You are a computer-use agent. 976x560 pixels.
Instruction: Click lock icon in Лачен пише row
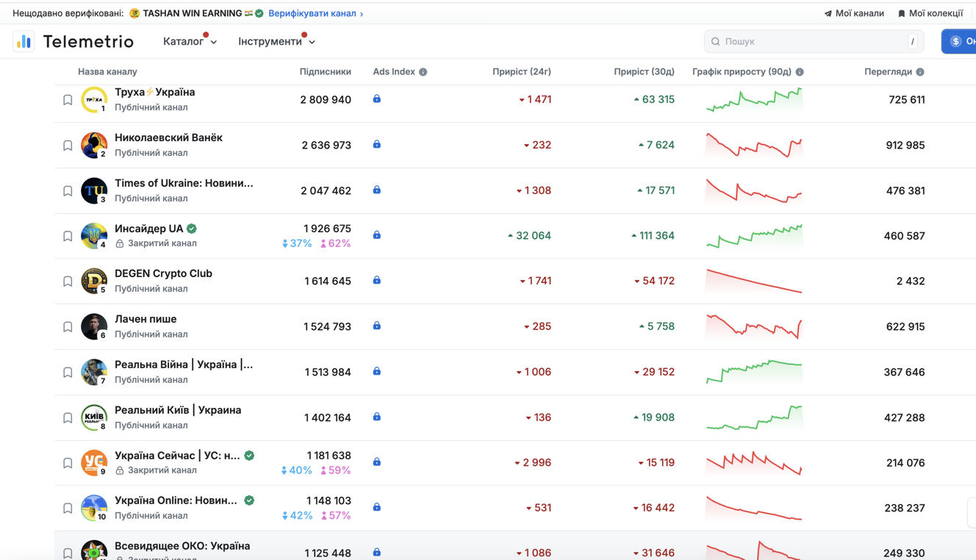click(377, 326)
